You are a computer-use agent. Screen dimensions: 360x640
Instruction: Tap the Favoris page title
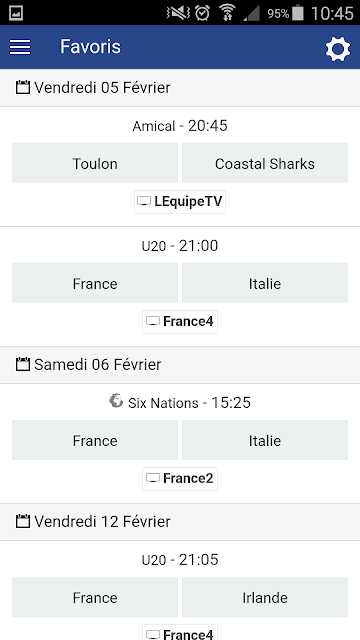(90, 47)
